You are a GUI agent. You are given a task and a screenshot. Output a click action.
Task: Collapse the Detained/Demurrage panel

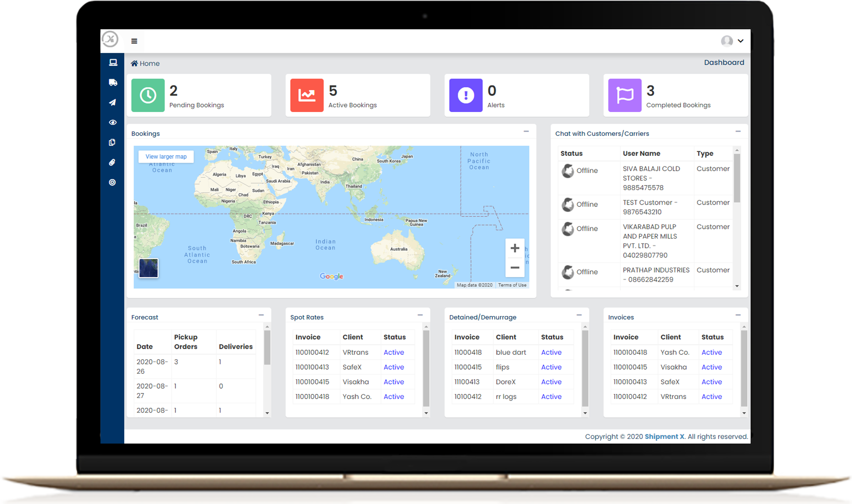pos(579,315)
